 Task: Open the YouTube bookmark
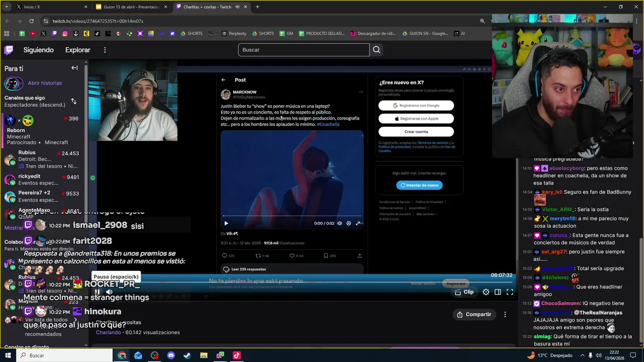point(33,34)
